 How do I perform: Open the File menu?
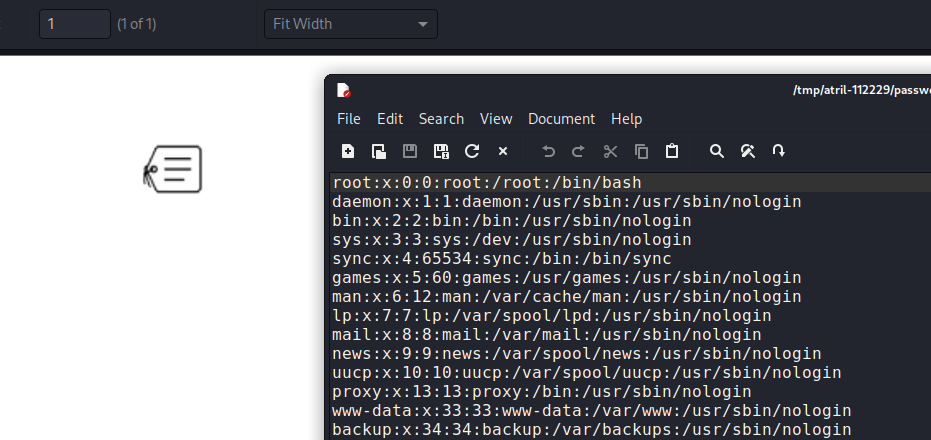[349, 119]
